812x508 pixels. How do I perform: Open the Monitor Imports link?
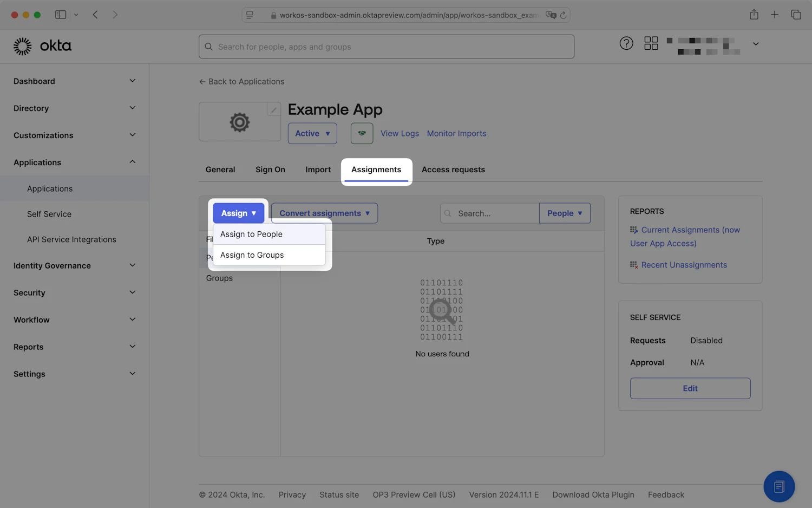456,133
